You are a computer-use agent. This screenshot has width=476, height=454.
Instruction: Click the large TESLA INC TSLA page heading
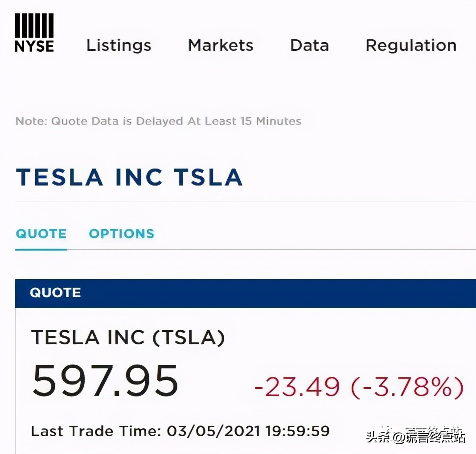click(x=129, y=177)
